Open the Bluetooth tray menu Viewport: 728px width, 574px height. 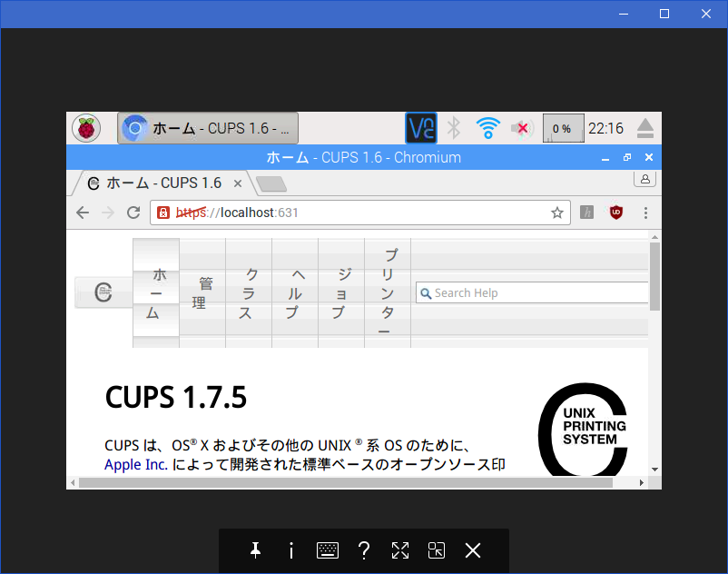[455, 128]
